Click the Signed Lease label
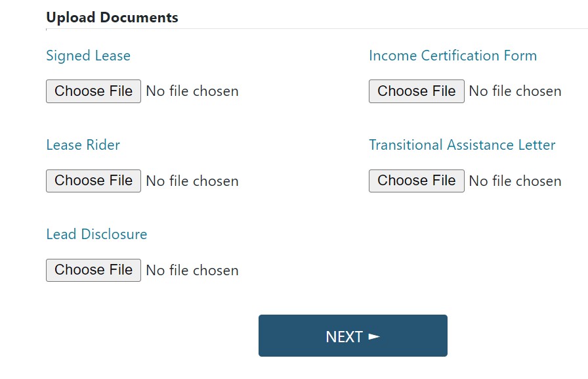Viewport: 588px width, 379px height. pyautogui.click(x=88, y=56)
